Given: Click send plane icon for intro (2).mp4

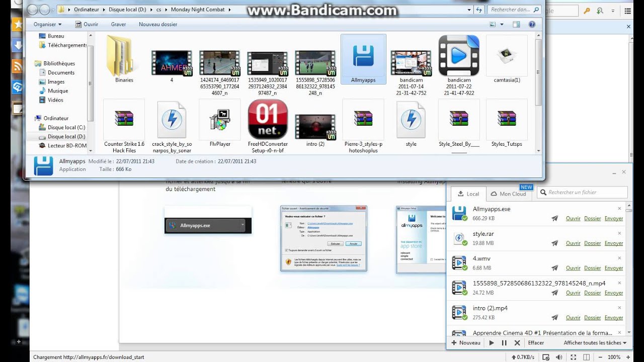Looking at the screenshot, I should [555, 317].
